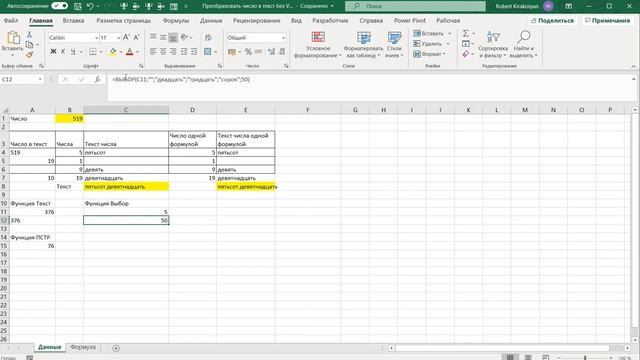Expand the formula bar
The image size is (640, 360).
(x=633, y=79)
